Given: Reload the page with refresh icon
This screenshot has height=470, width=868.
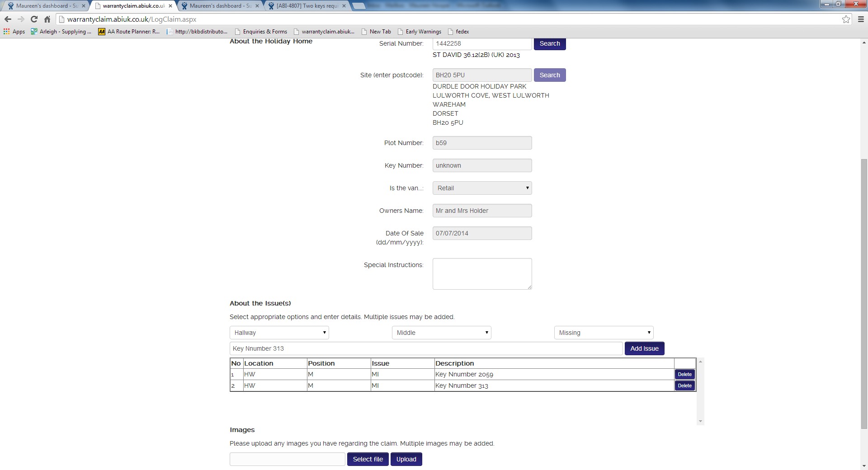Looking at the screenshot, I should 34,19.
